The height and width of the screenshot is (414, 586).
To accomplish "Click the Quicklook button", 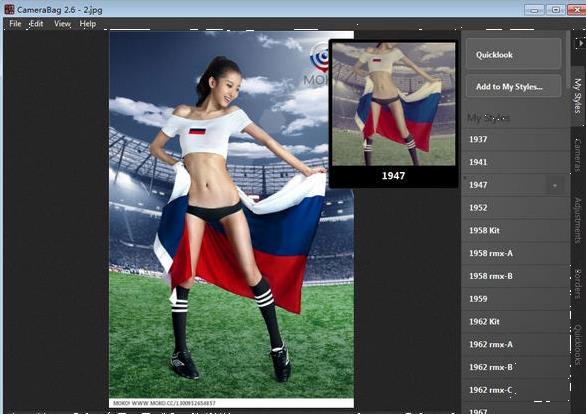I will click(514, 55).
